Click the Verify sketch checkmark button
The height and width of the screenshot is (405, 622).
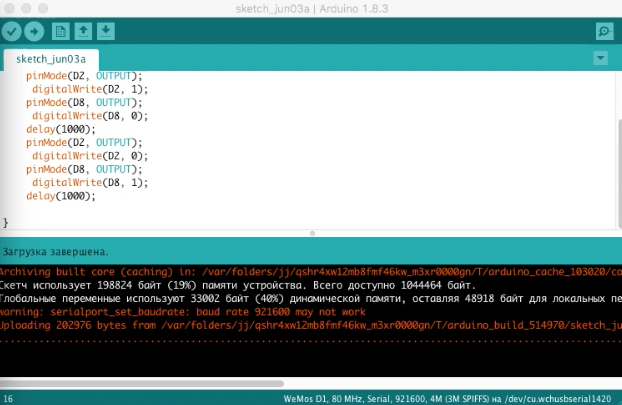tap(13, 31)
